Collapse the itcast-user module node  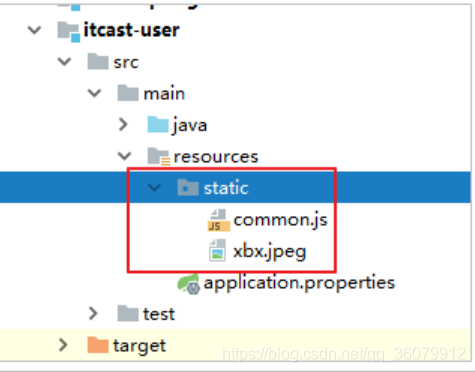(x=34, y=30)
